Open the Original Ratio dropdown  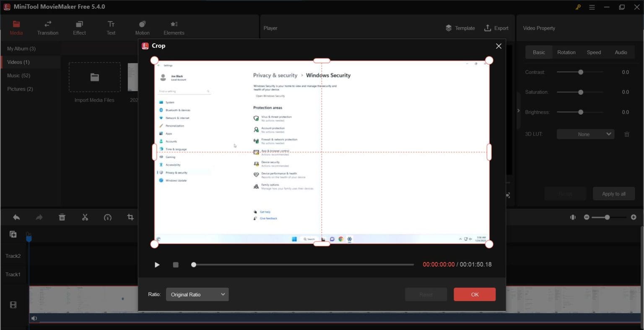click(197, 294)
